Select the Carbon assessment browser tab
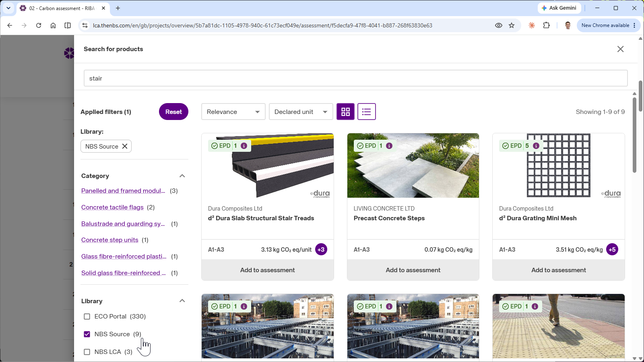 pyautogui.click(x=62, y=8)
